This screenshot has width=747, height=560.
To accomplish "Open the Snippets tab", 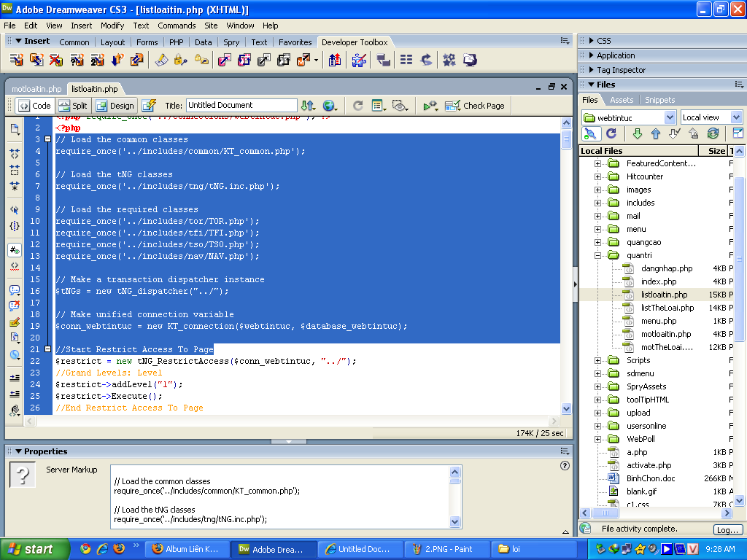I will 659,100.
